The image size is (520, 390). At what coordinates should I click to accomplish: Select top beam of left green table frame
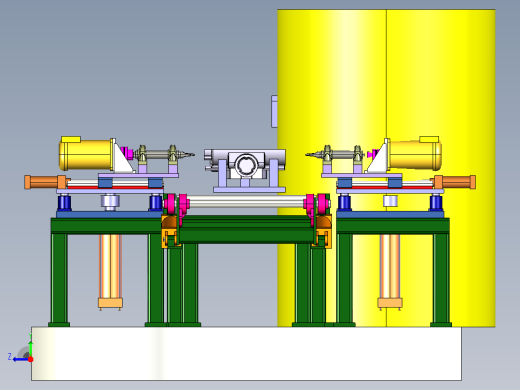tap(107, 226)
